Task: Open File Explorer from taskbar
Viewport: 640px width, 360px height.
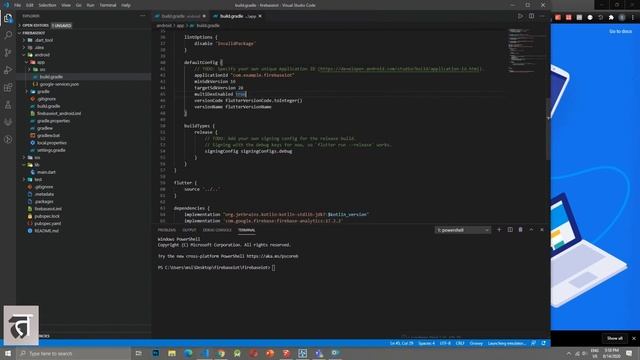Action: point(172,353)
